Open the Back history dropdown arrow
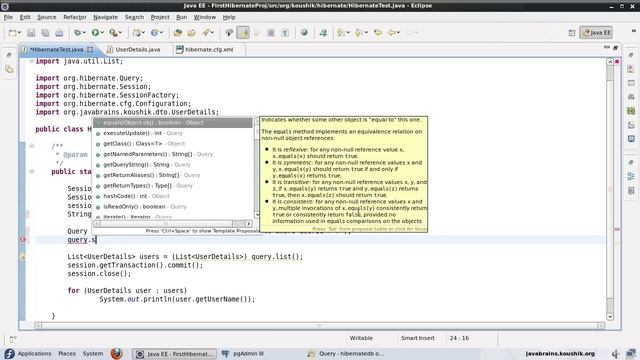The image size is (640, 360). (x=398, y=33)
